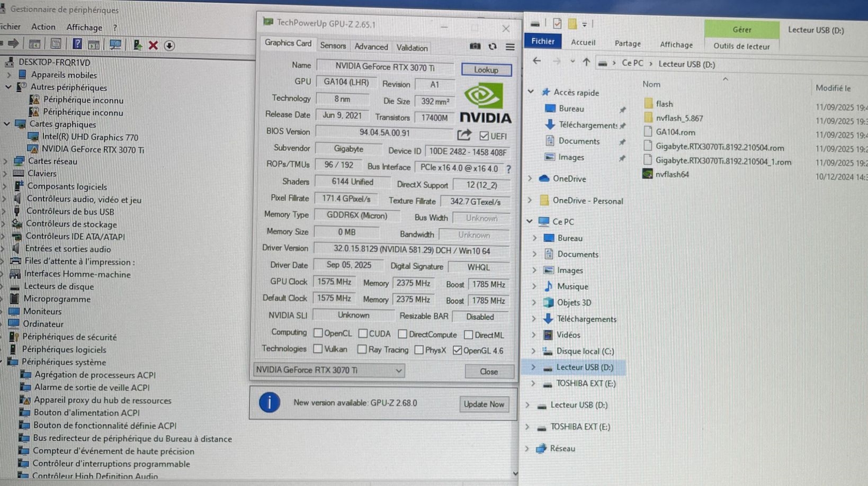Switch to the Validation tab in GPU-Z
This screenshot has height=486, width=868.
coord(412,48)
